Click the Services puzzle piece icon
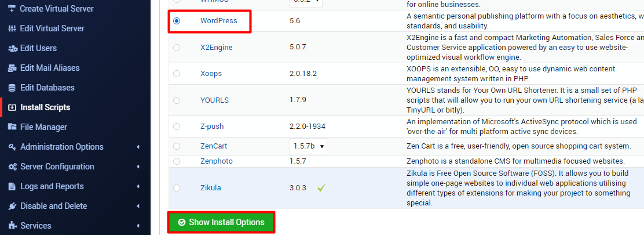 (x=12, y=226)
